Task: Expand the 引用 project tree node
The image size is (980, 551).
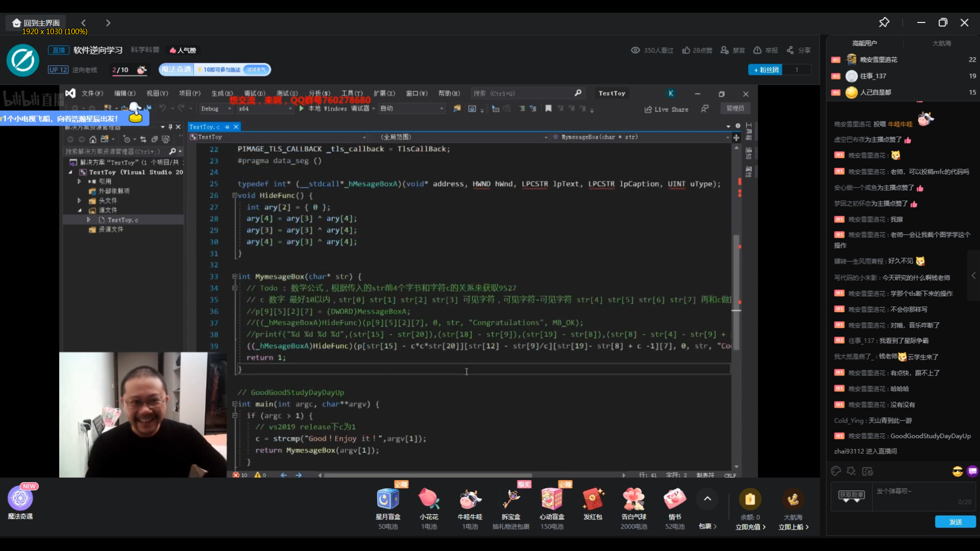Action: pyautogui.click(x=80, y=181)
